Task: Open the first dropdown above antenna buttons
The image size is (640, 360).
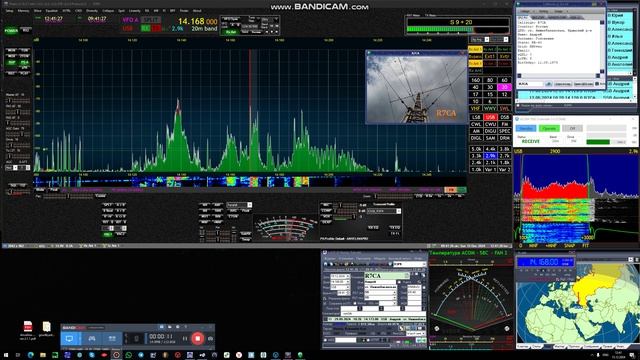Action: pos(480,40)
